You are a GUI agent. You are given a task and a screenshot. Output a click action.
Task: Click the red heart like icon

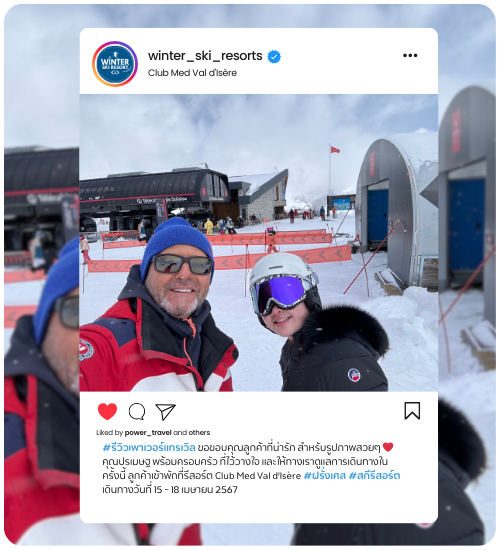(107, 411)
